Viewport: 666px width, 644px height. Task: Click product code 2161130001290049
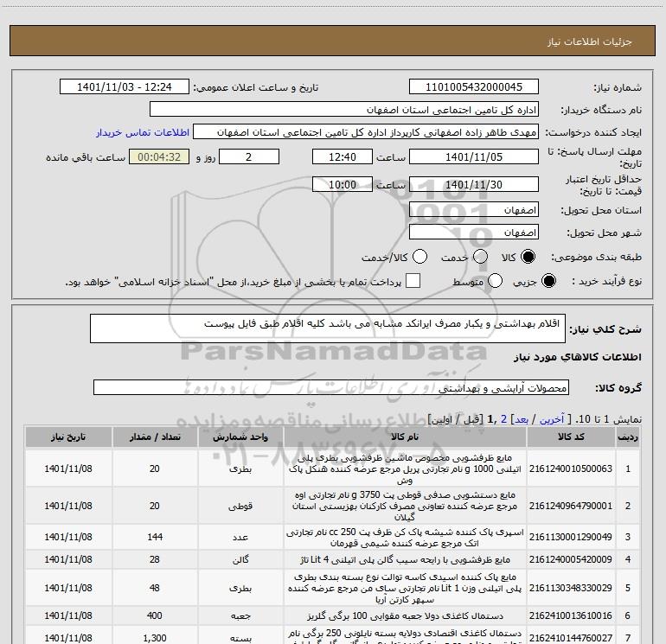pos(571,537)
